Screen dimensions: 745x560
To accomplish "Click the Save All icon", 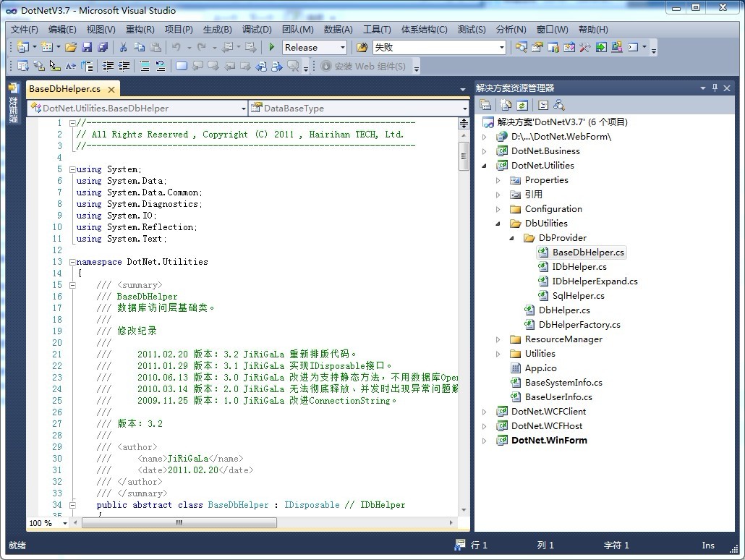I will [103, 47].
